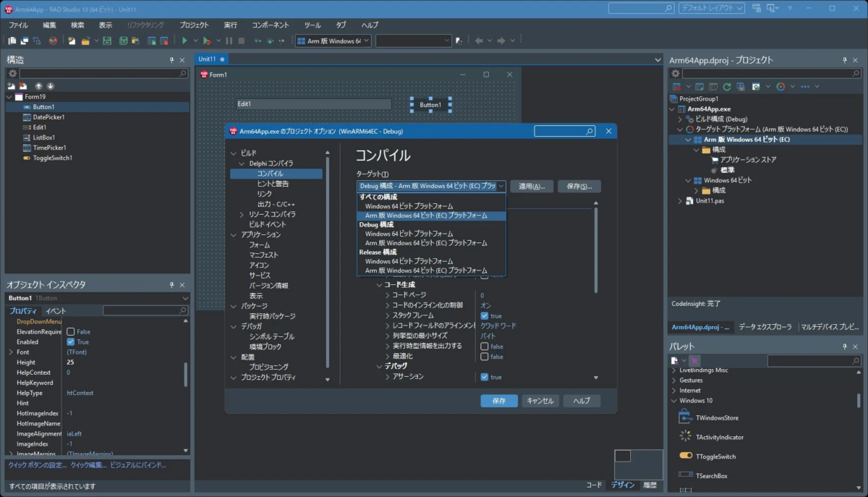
Task: Pause execution using the pause toolbar icon
Action: [229, 41]
